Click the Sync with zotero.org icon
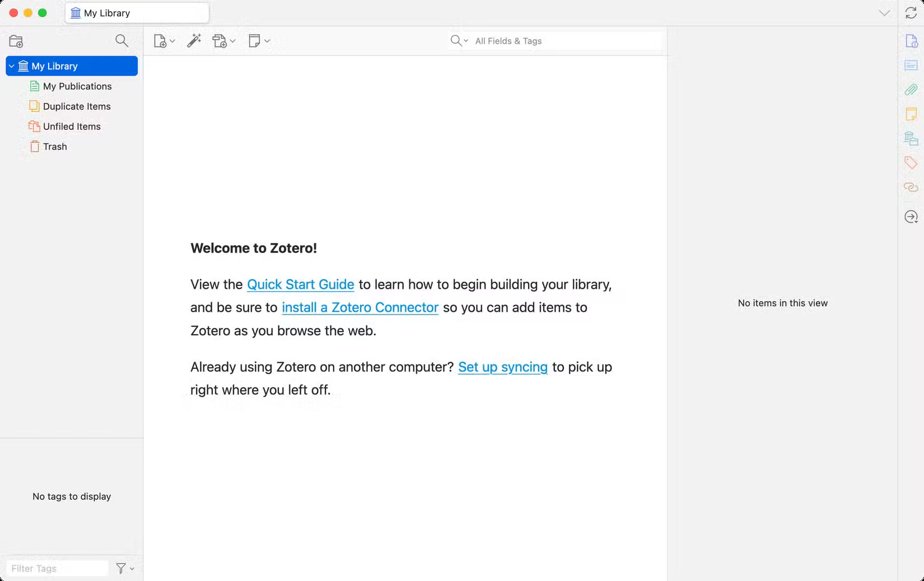The width and height of the screenshot is (924, 581). pyautogui.click(x=911, y=13)
